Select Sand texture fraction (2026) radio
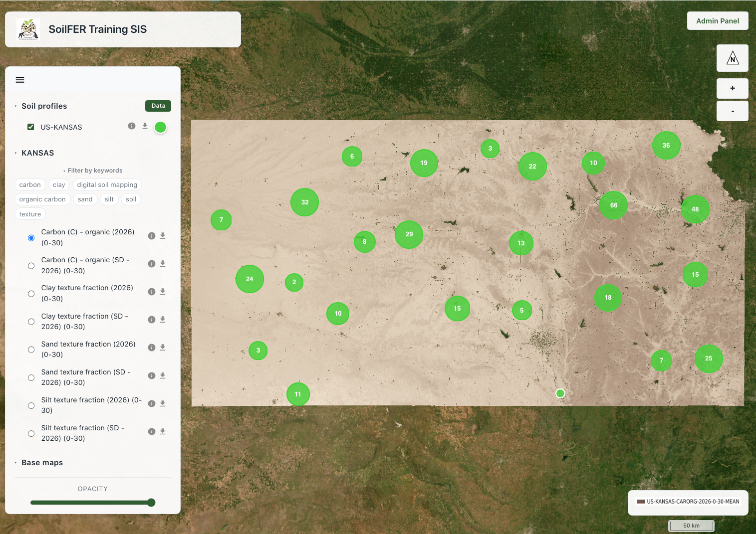 click(31, 350)
